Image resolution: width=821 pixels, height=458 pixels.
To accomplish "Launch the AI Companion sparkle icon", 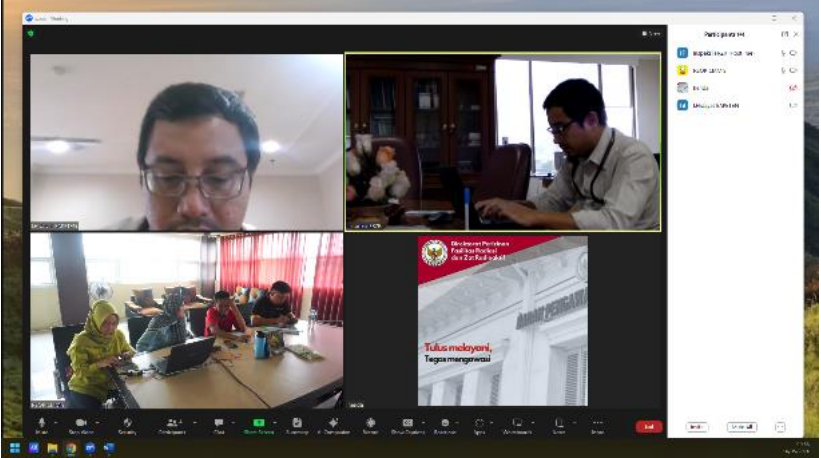I will click(333, 426).
